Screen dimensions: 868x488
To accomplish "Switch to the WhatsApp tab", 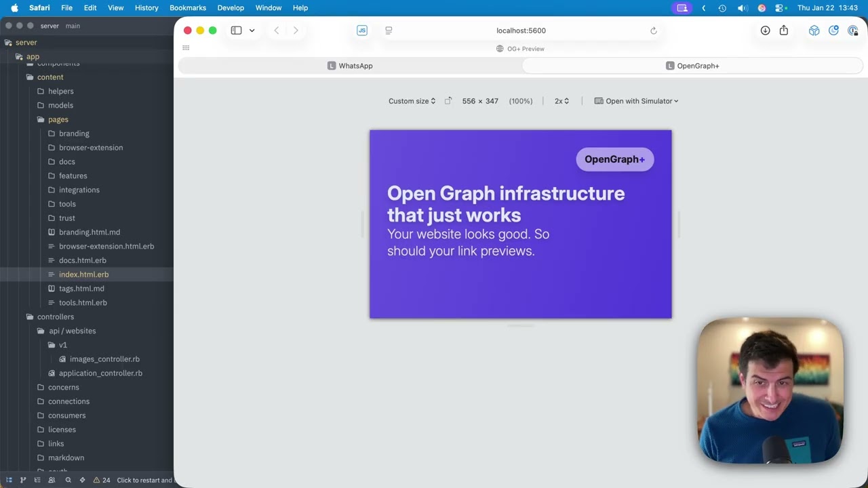I will coord(350,66).
